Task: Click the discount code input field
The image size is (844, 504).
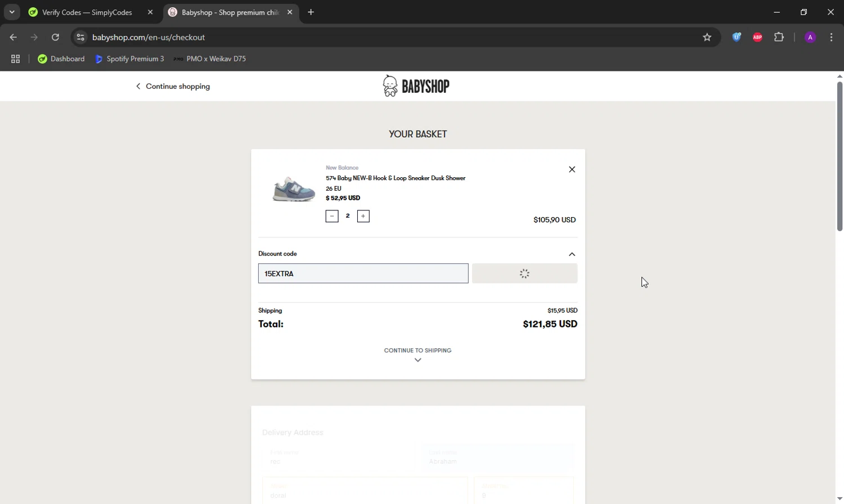Action: [x=363, y=273]
